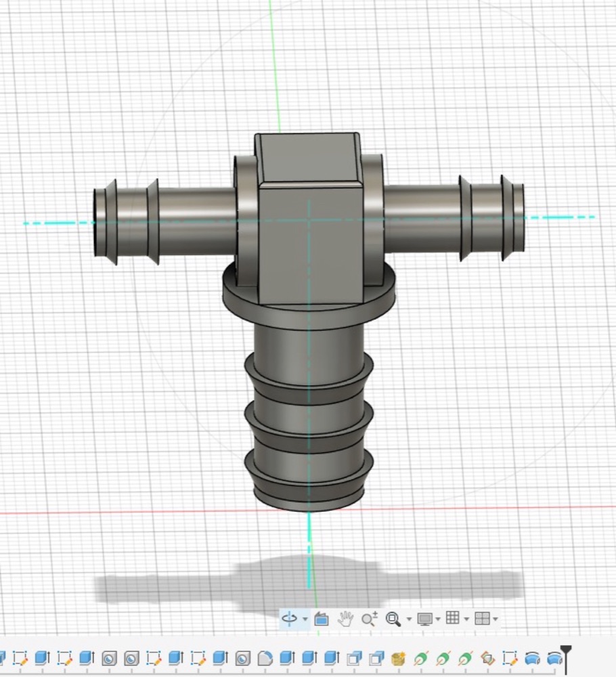Click the Viewports layout icon
616x677 pixels.
coord(482,619)
